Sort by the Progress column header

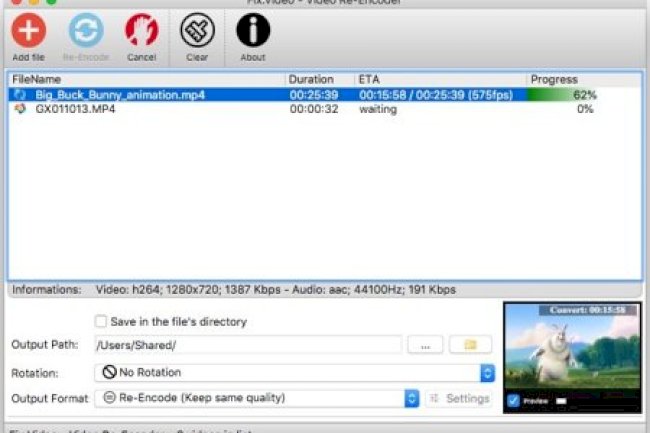pos(584,79)
